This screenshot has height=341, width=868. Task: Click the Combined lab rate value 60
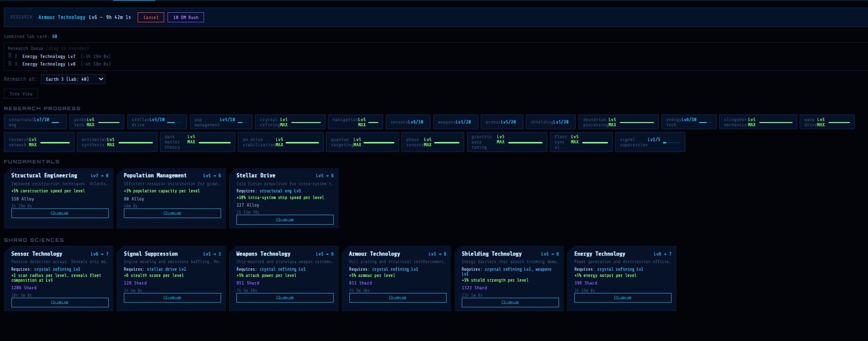[x=55, y=37]
